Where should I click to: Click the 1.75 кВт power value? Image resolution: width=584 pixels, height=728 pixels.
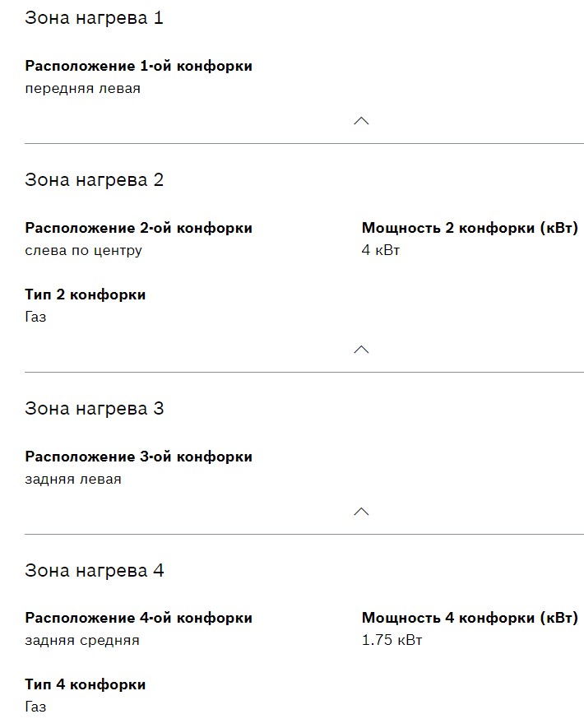(x=392, y=641)
